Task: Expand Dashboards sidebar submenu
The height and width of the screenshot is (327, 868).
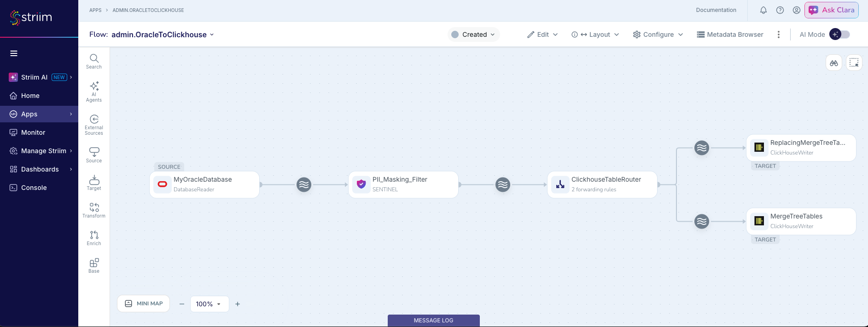Action: 71,169
